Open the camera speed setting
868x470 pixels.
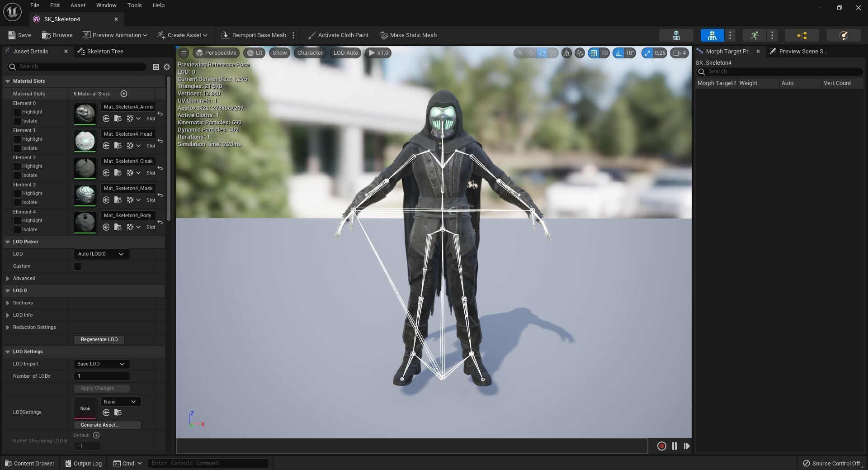(679, 53)
